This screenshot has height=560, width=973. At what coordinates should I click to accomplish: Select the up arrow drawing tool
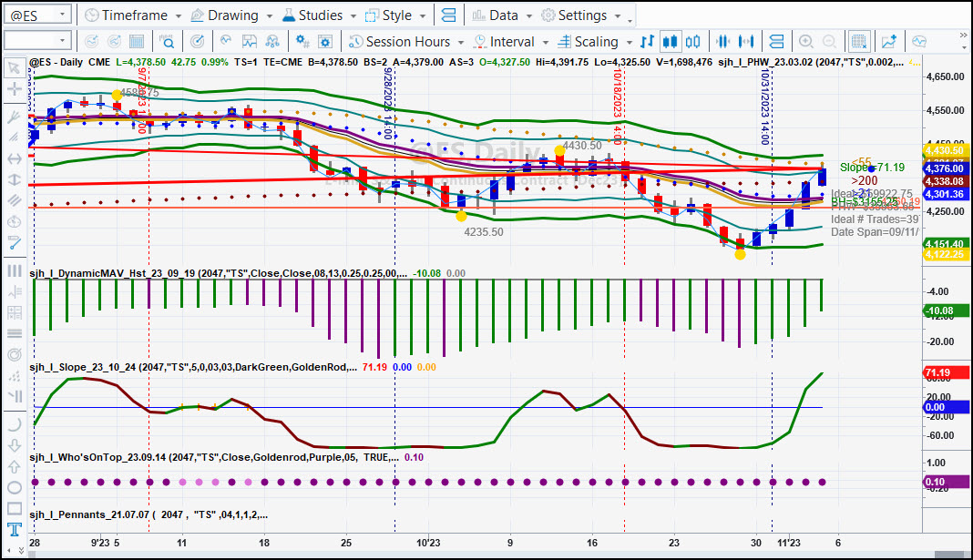click(x=14, y=467)
